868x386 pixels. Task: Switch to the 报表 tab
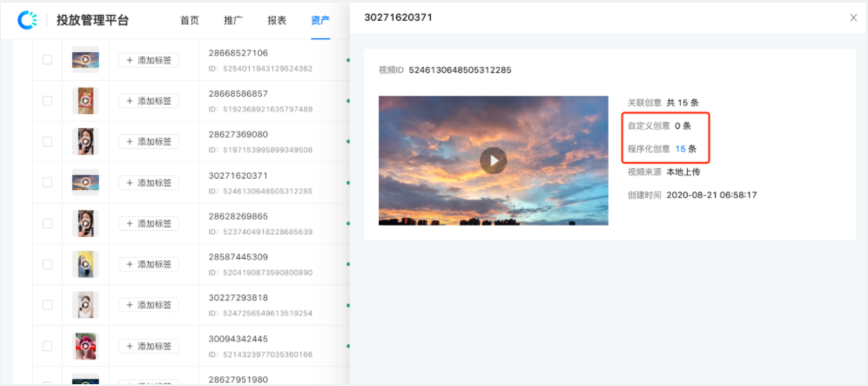coord(277,21)
